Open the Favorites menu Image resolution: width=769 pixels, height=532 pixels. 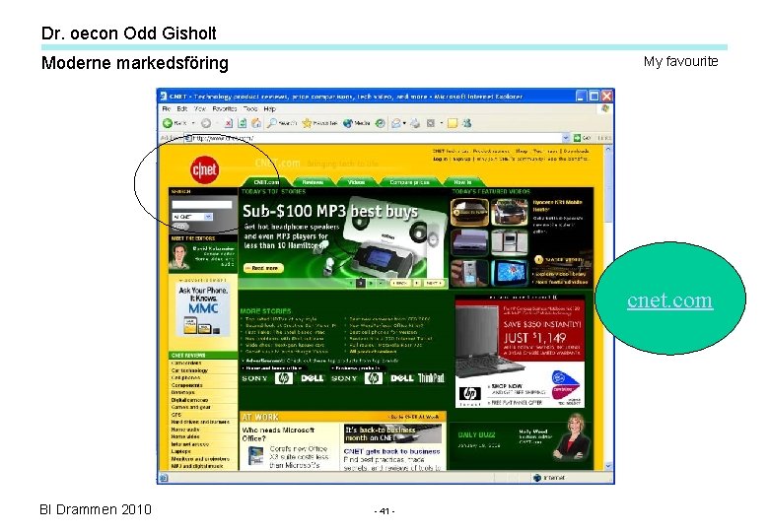click(x=225, y=108)
